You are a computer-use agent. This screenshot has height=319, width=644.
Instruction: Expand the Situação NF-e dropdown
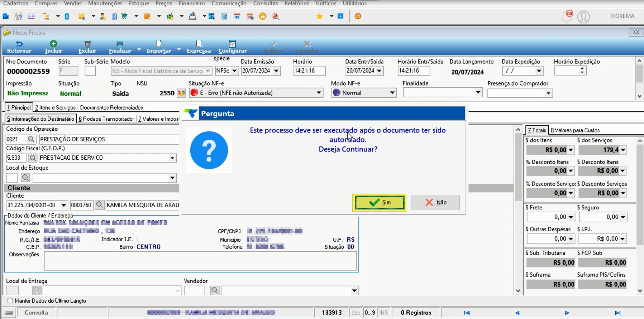(x=319, y=93)
